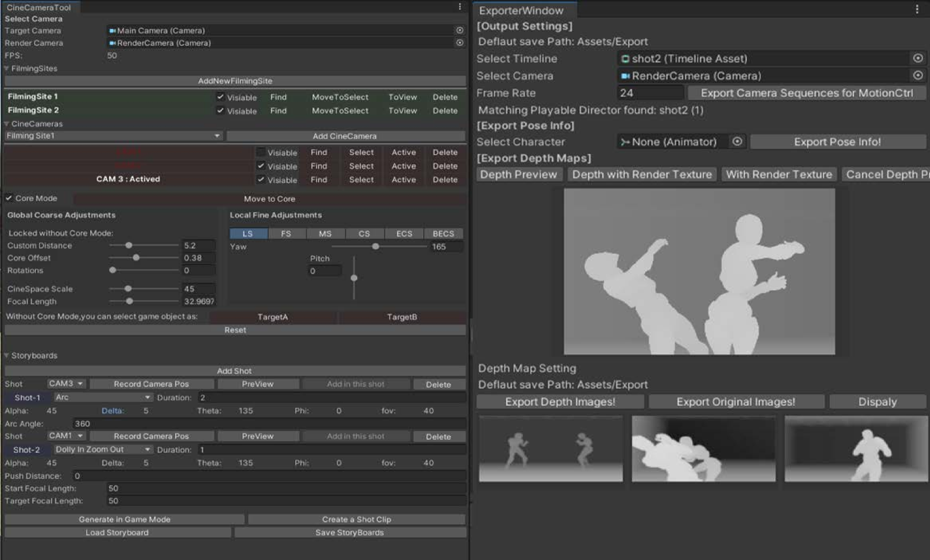Click the Select Timeline object picker icon
Image resolution: width=930 pixels, height=560 pixels.
tap(918, 58)
